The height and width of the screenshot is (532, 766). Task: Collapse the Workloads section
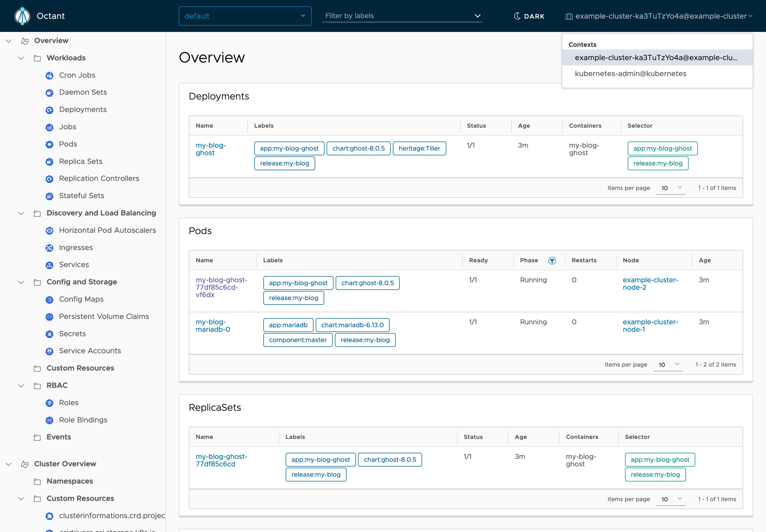pos(21,58)
